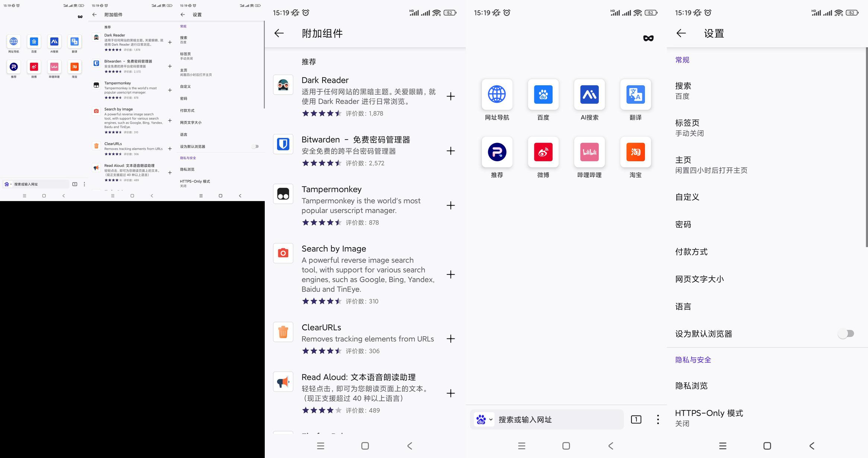The image size is (868, 458).
Task: Tap Android back button under large home screen
Action: (x=611, y=446)
